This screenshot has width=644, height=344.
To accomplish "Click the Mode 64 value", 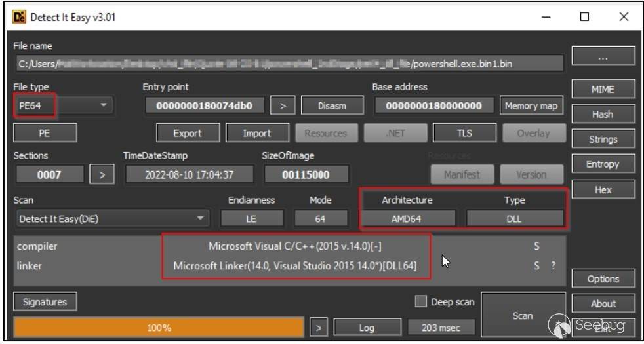I will coord(320,218).
